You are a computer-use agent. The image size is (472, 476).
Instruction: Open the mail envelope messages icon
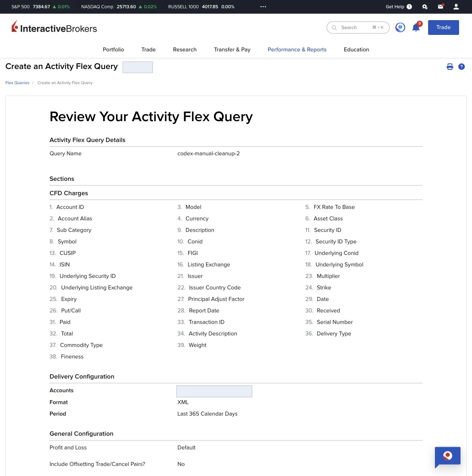click(x=441, y=6)
